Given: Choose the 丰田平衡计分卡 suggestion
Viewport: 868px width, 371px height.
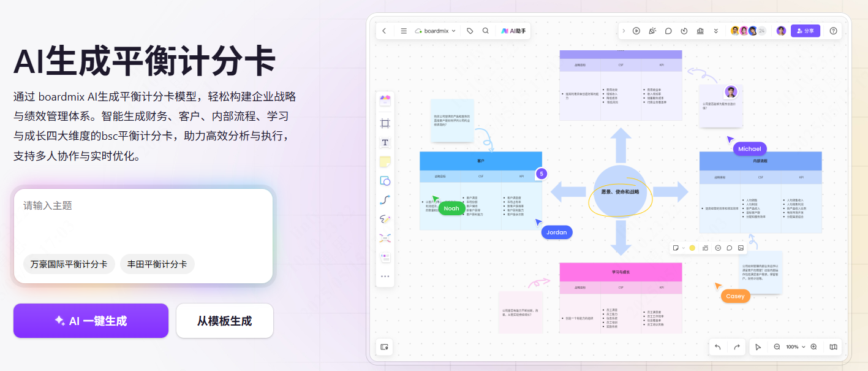Looking at the screenshot, I should click(157, 264).
